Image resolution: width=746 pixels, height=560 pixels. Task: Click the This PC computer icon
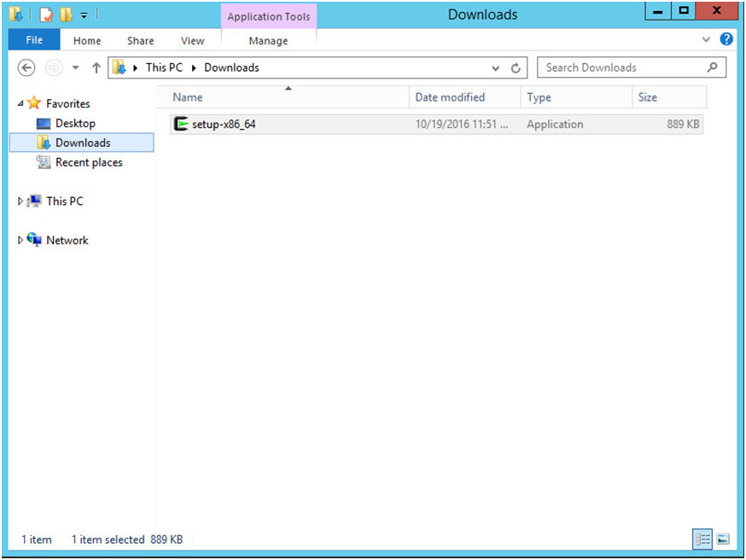[x=34, y=201]
